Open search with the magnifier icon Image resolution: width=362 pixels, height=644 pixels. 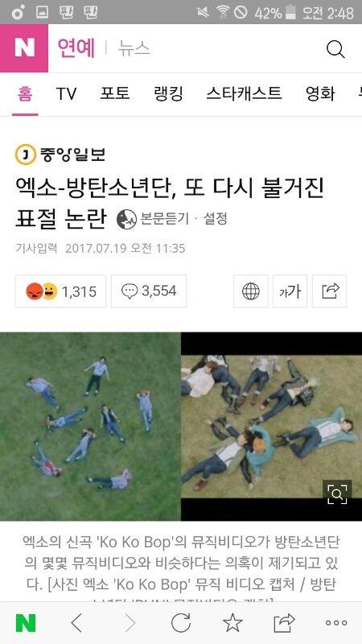[x=335, y=49]
